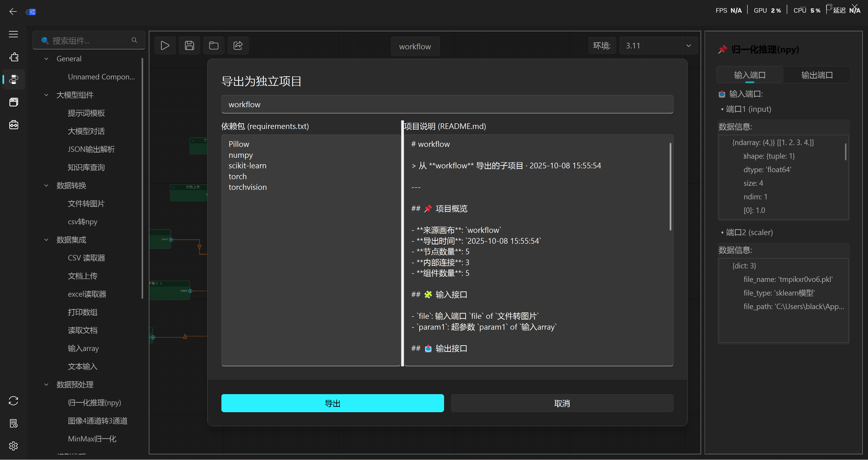Screen dimensions: 868x460
Task: Select the MinMax归一化 component
Action: tap(92, 439)
